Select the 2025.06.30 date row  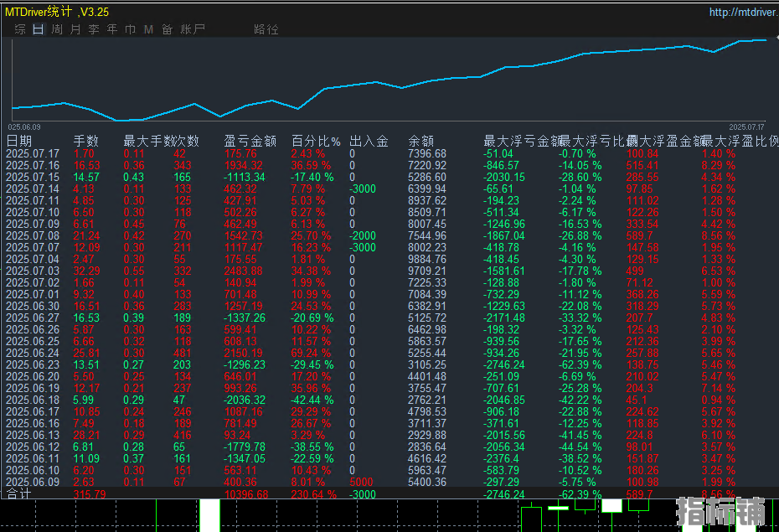coord(33,306)
